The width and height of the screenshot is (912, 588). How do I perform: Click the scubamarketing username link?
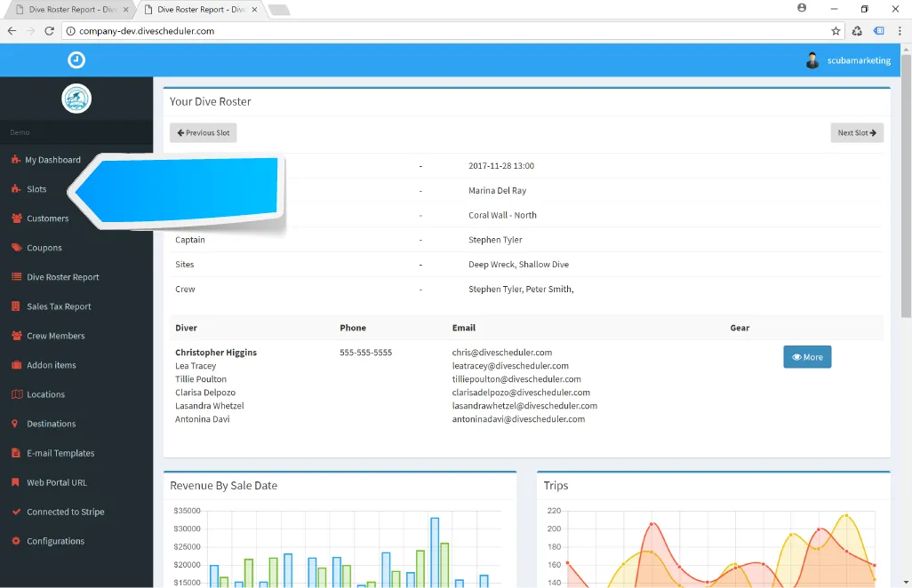pyautogui.click(x=859, y=60)
